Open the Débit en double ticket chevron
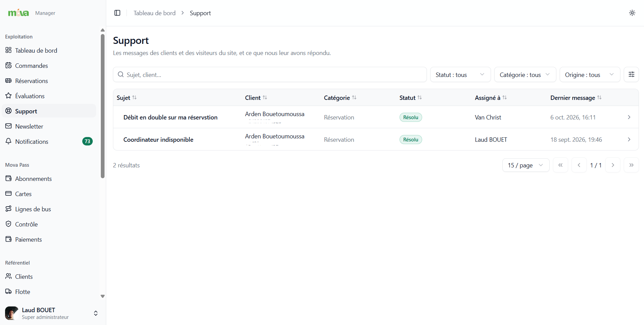The height and width of the screenshot is (325, 644). [629, 117]
